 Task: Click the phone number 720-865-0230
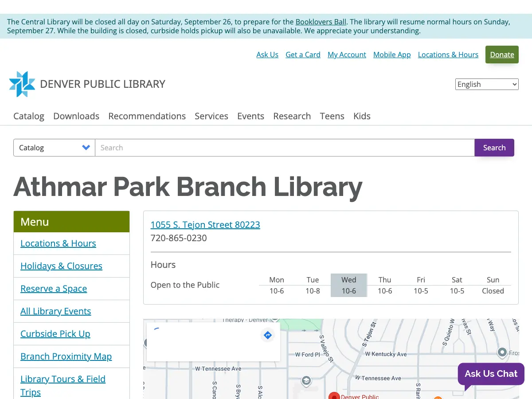tap(179, 238)
